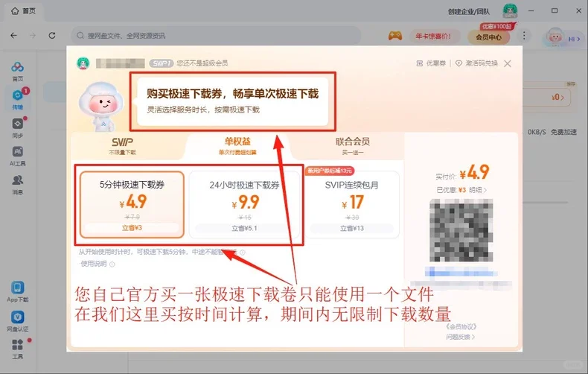Click the SVIP1 level badge

pyautogui.click(x=162, y=63)
